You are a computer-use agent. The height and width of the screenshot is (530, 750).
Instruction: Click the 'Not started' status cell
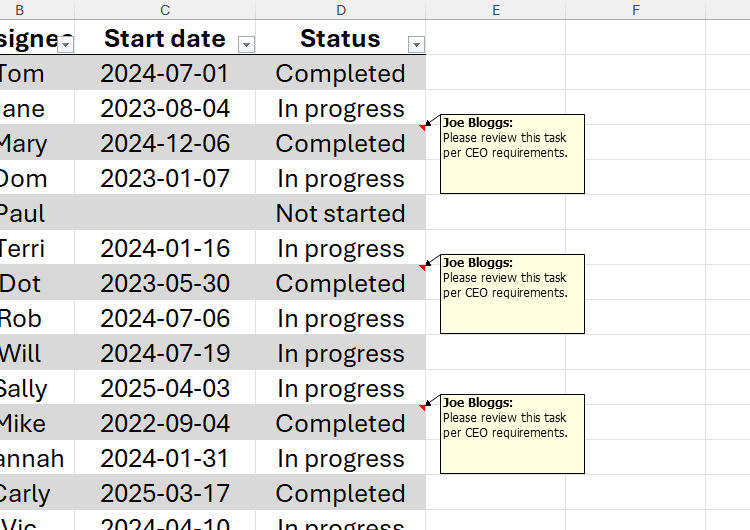[340, 214]
